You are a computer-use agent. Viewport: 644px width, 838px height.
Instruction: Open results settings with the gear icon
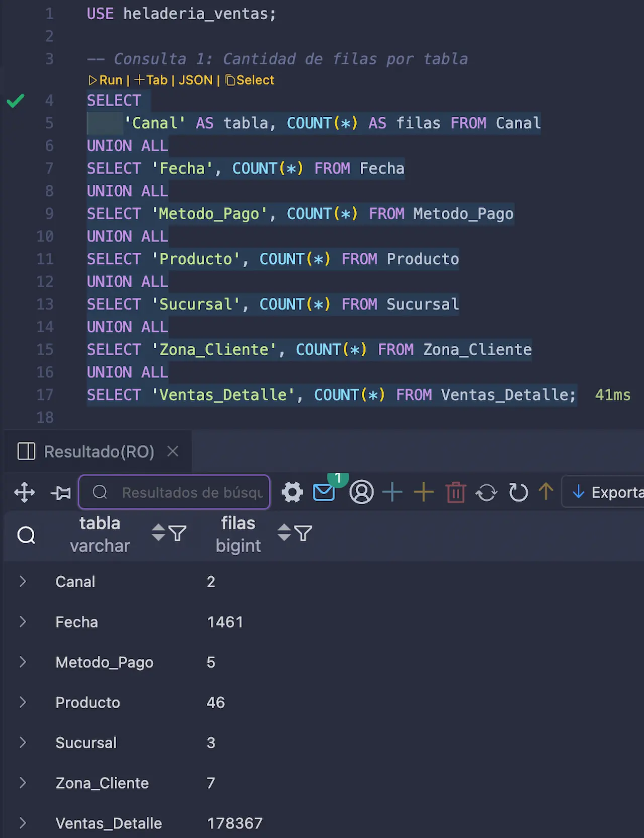292,492
